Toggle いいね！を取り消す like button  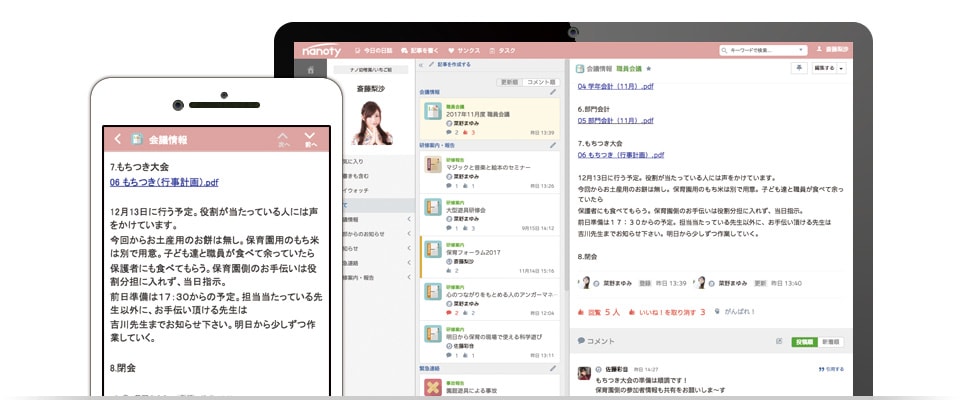667,312
